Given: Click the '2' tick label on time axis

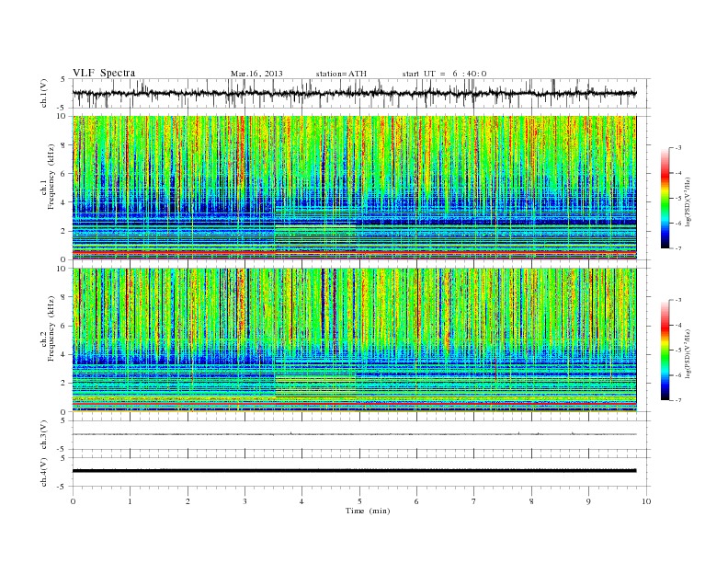Looking at the screenshot, I should pyautogui.click(x=188, y=501).
